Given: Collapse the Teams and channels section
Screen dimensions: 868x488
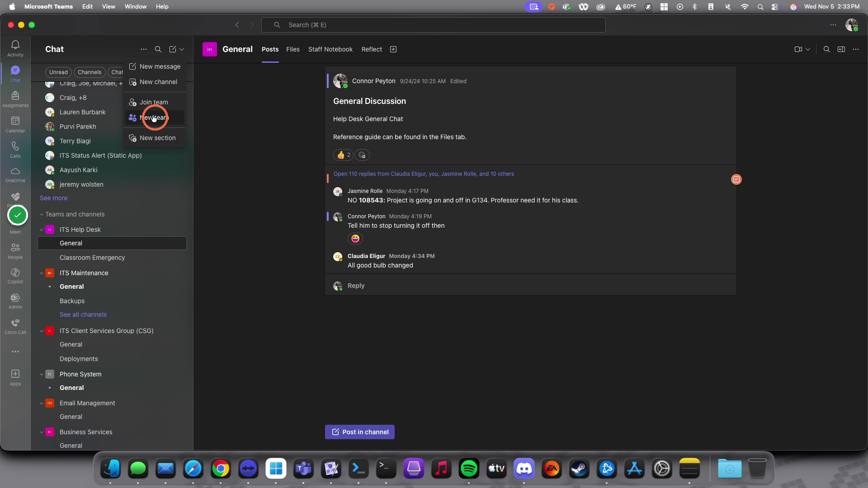Looking at the screenshot, I should pos(42,214).
